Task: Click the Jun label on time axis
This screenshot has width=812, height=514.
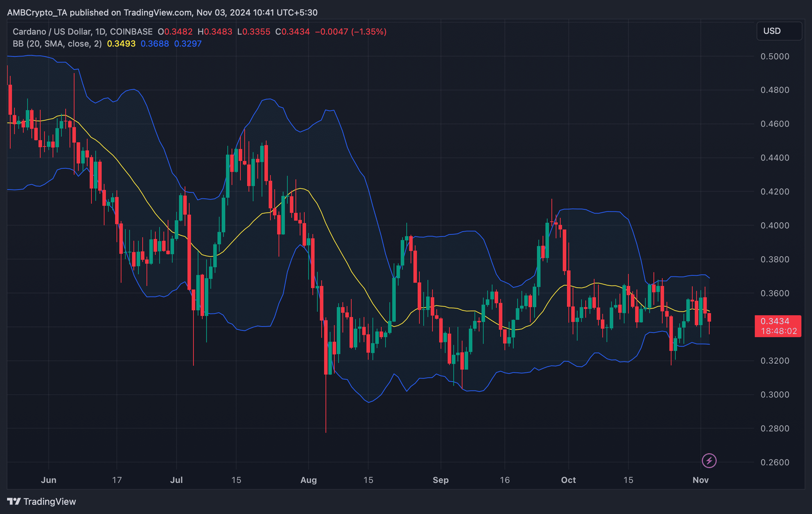Action: tap(49, 480)
